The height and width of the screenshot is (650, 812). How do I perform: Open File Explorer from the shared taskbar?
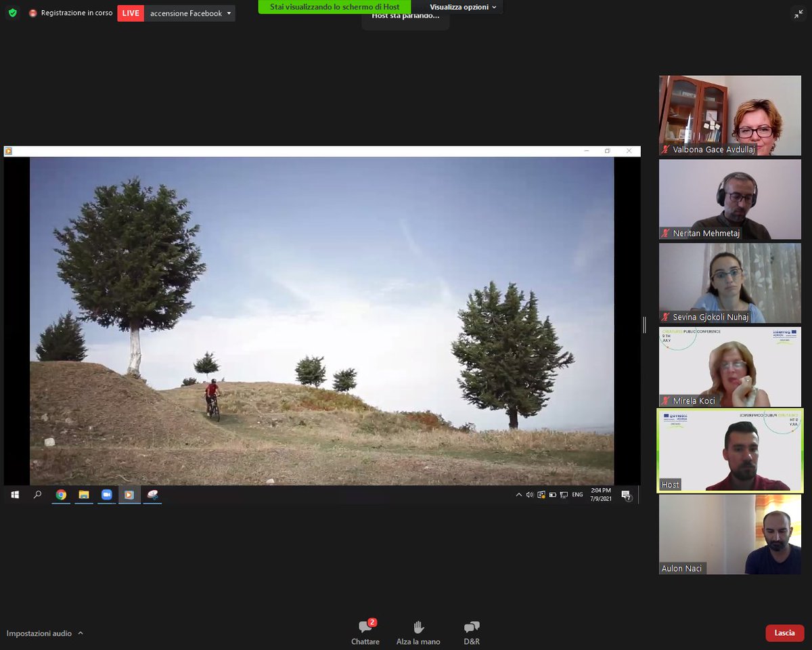pyautogui.click(x=84, y=495)
